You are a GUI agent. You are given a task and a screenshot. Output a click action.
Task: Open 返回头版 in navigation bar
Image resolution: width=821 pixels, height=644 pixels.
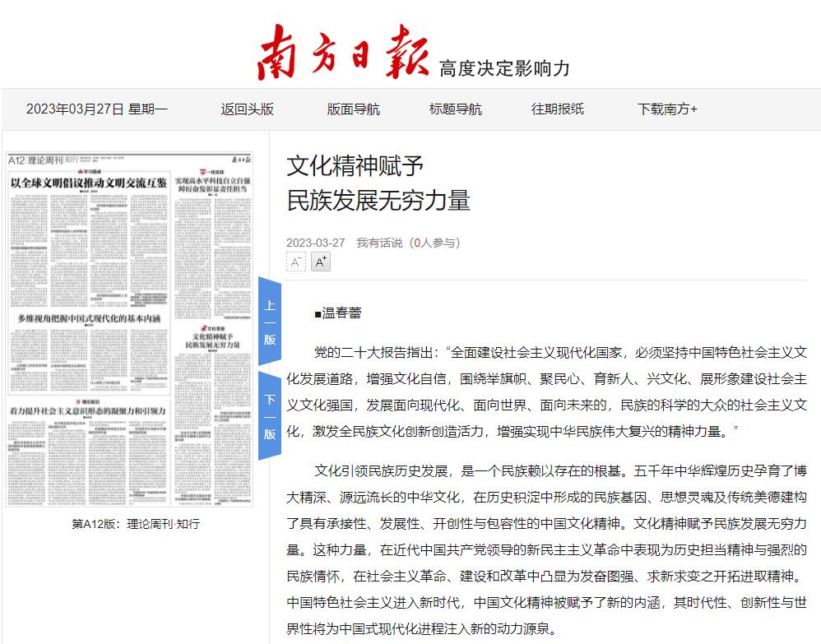point(247,109)
